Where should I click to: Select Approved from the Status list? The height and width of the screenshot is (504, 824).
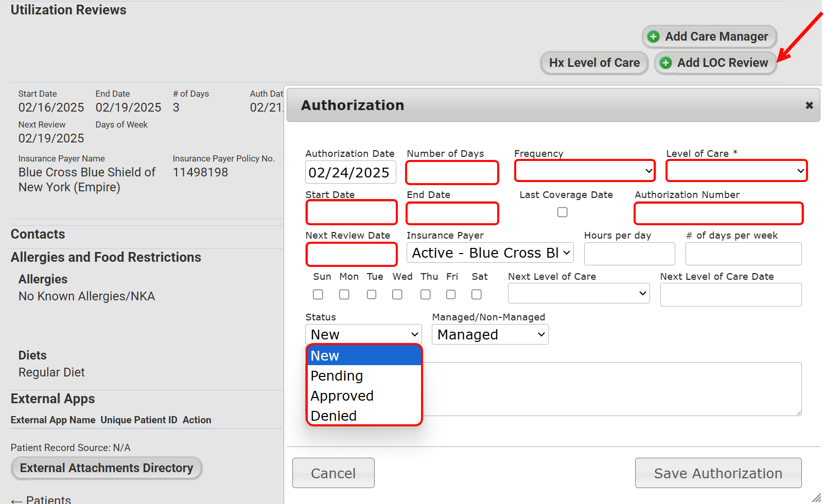click(342, 395)
